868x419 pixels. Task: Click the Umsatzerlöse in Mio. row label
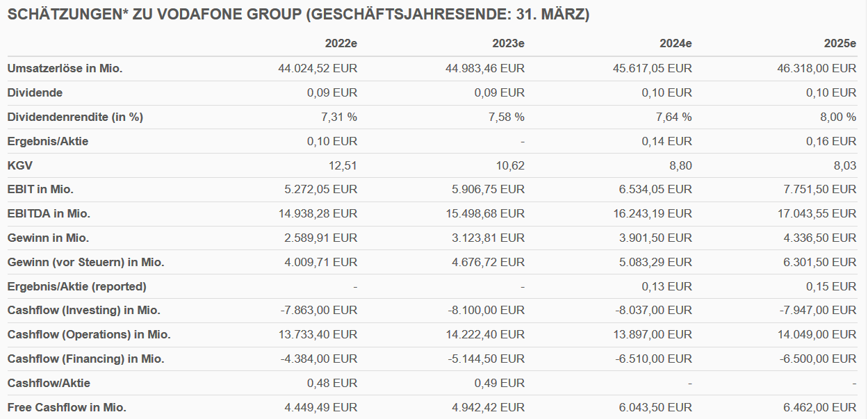pos(65,68)
